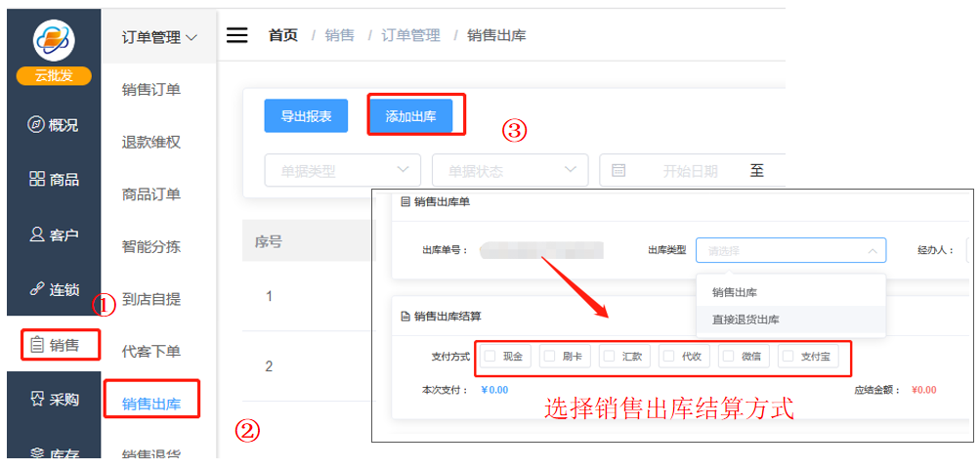
Task: Click the 经办人 label
Action: pyautogui.click(x=936, y=250)
